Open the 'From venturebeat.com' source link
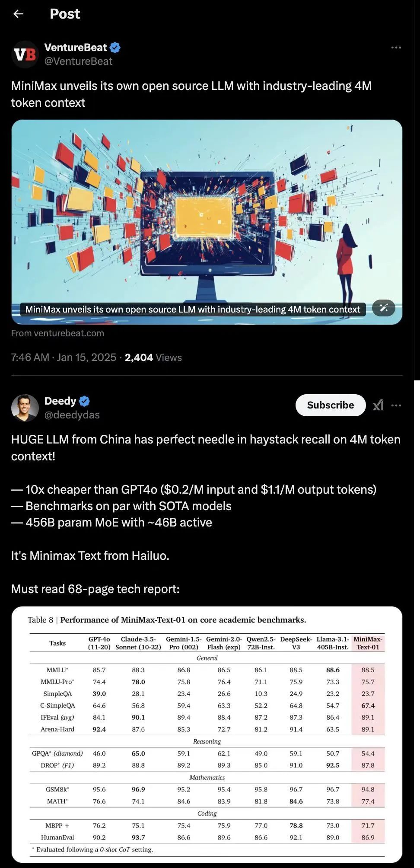 click(x=57, y=333)
